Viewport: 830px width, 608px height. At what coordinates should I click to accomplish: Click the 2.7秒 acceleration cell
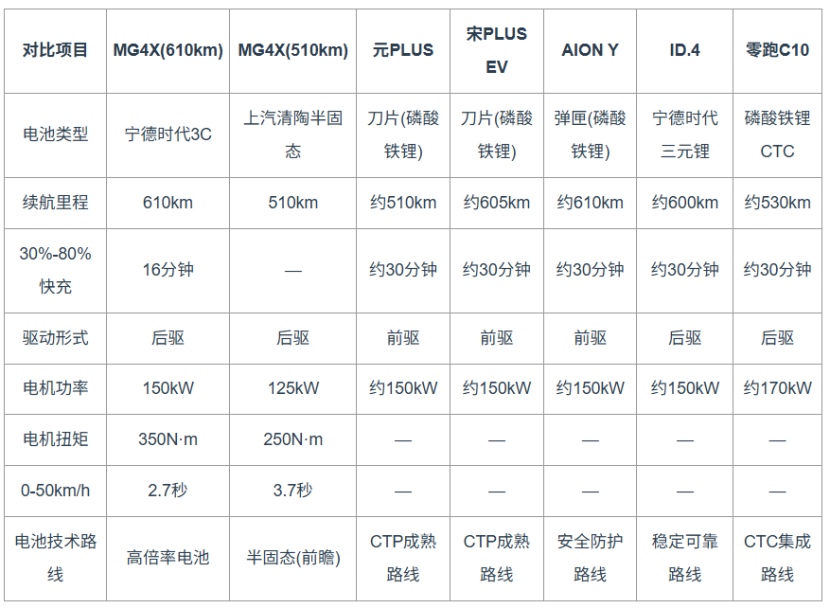coord(168,491)
